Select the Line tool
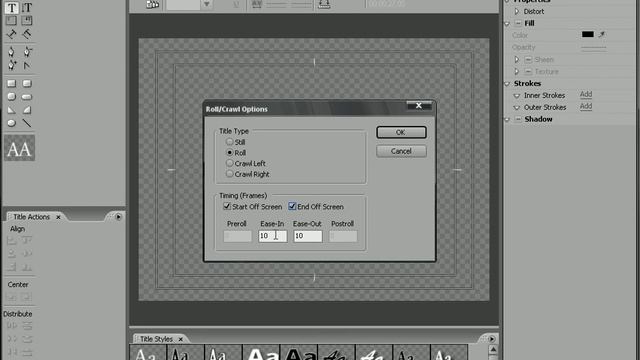Viewport: 640px width, 360px height. (x=27, y=123)
